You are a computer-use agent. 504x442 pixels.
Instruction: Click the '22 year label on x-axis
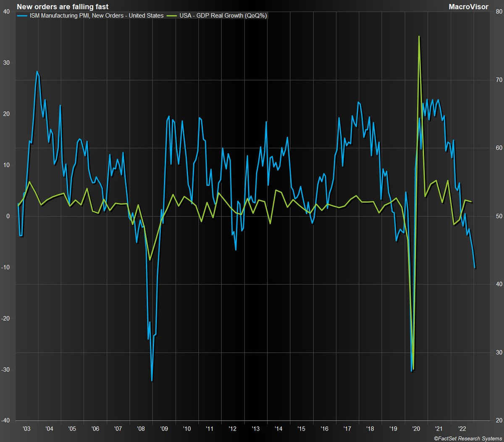tap(462, 428)
